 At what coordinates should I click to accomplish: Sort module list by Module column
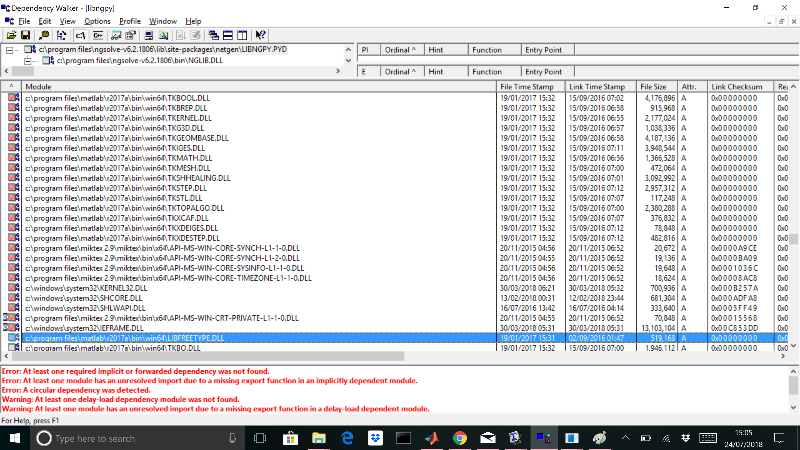(259, 87)
